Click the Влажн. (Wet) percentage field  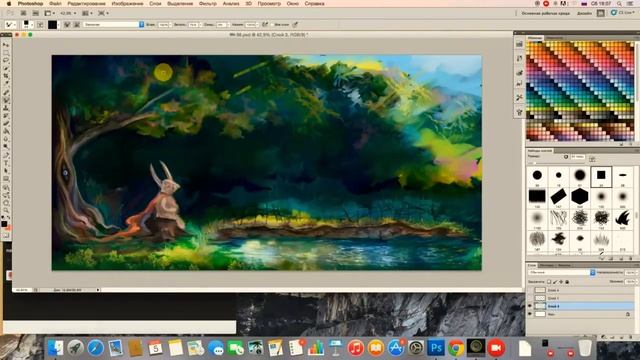pyautogui.click(x=164, y=24)
